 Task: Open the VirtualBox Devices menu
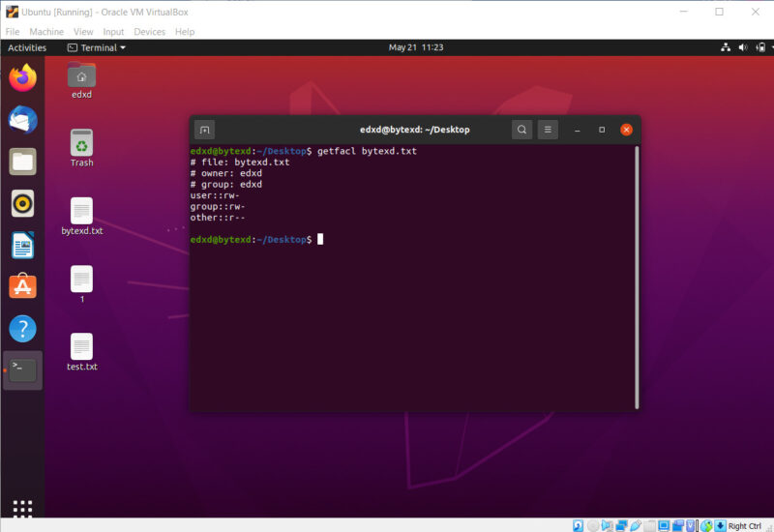point(149,32)
